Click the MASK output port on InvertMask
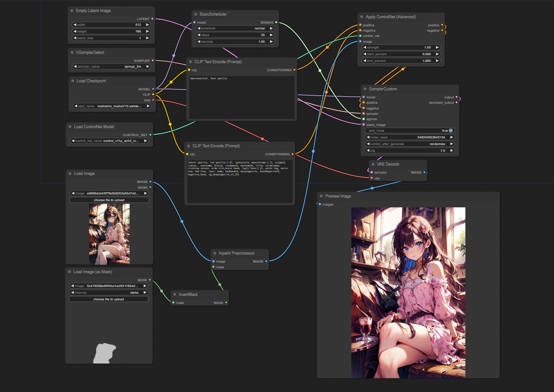The height and width of the screenshot is (392, 554). (x=226, y=303)
